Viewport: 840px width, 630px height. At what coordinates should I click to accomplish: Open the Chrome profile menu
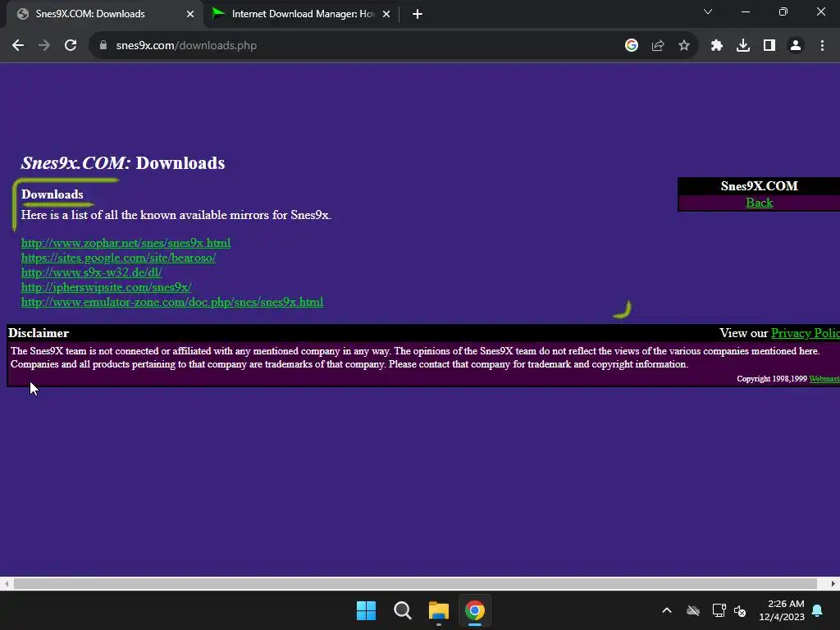(796, 46)
